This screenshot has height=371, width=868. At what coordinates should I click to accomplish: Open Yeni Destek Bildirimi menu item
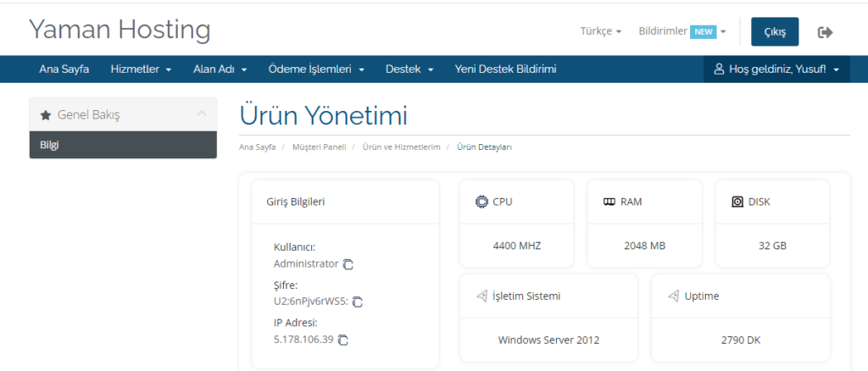505,69
